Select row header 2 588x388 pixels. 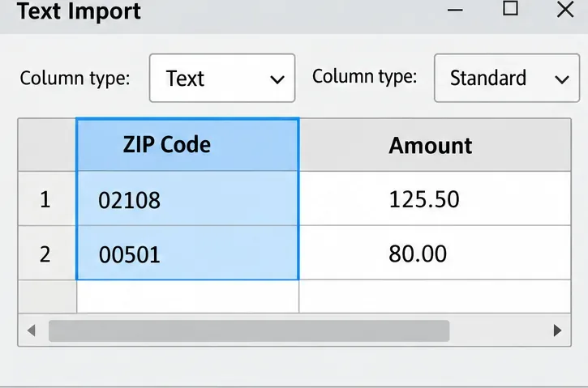(x=47, y=253)
